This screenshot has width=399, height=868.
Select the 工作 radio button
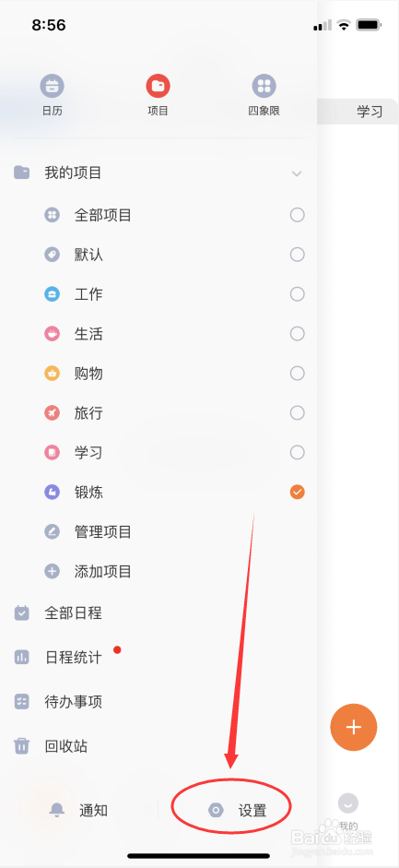click(298, 294)
